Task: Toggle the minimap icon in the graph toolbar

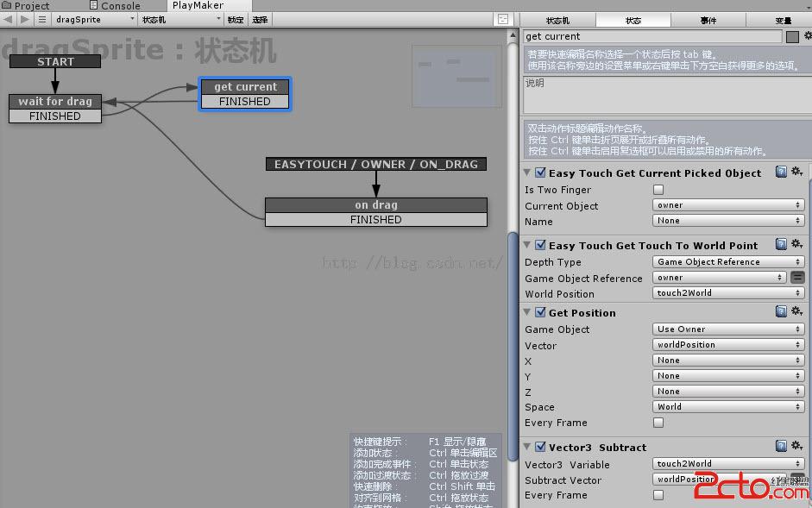Action: (503, 20)
